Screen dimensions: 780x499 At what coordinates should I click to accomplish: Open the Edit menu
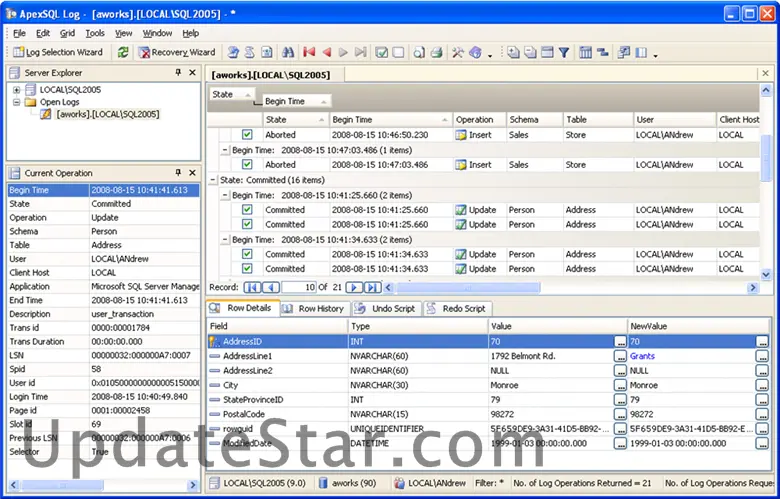[43, 33]
